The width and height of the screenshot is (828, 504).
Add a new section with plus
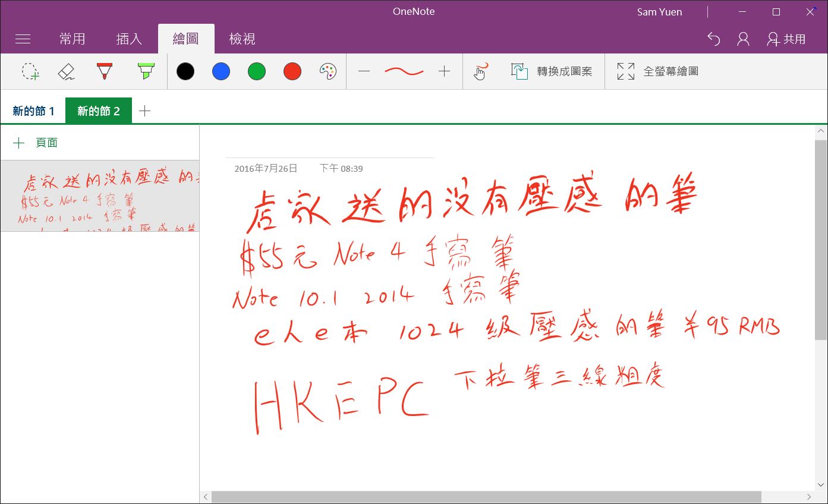pyautogui.click(x=144, y=111)
